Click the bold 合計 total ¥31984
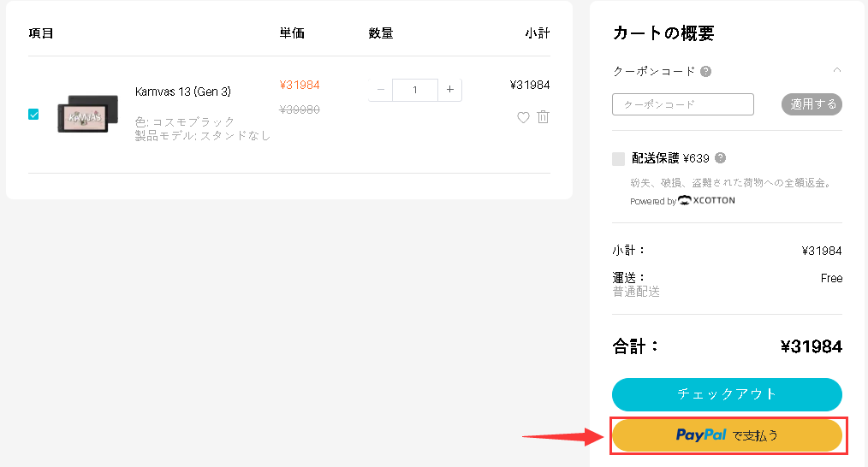868x467 pixels. click(x=811, y=346)
